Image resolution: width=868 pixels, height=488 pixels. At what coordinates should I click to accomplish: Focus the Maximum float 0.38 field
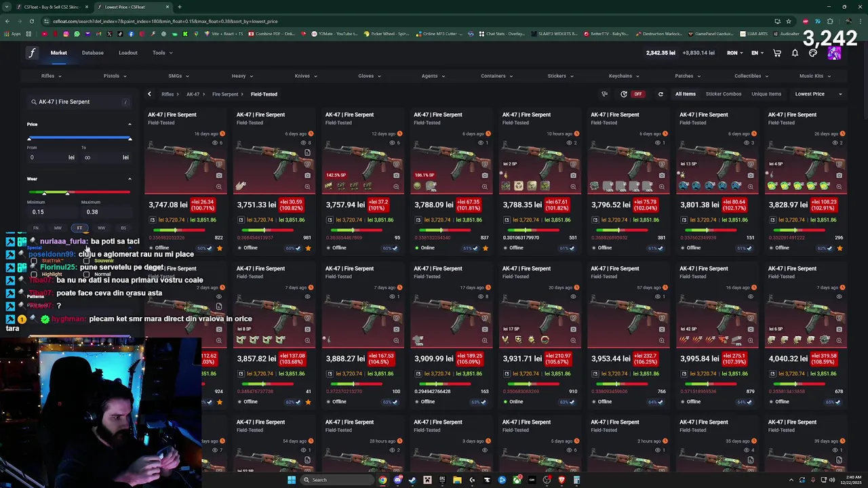[105, 212]
